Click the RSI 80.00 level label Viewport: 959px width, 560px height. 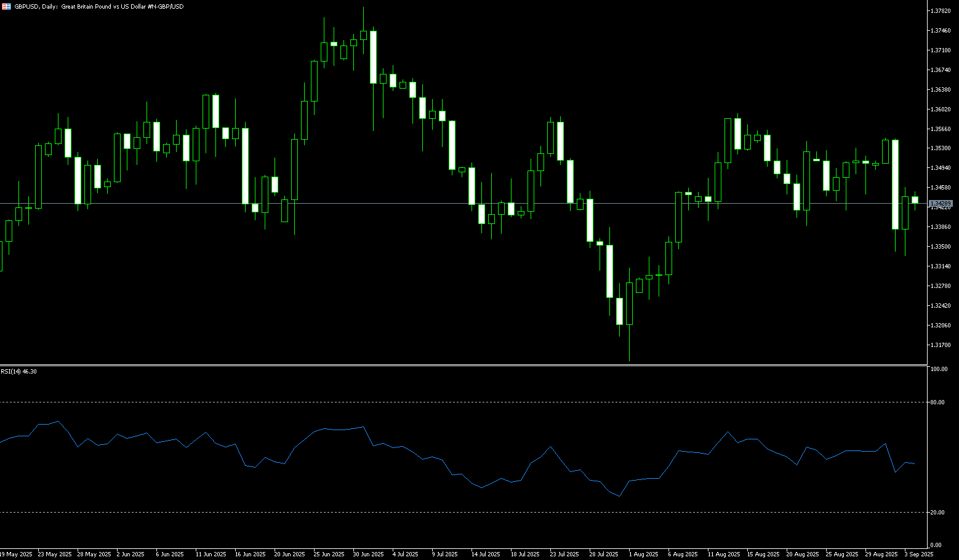[937, 402]
